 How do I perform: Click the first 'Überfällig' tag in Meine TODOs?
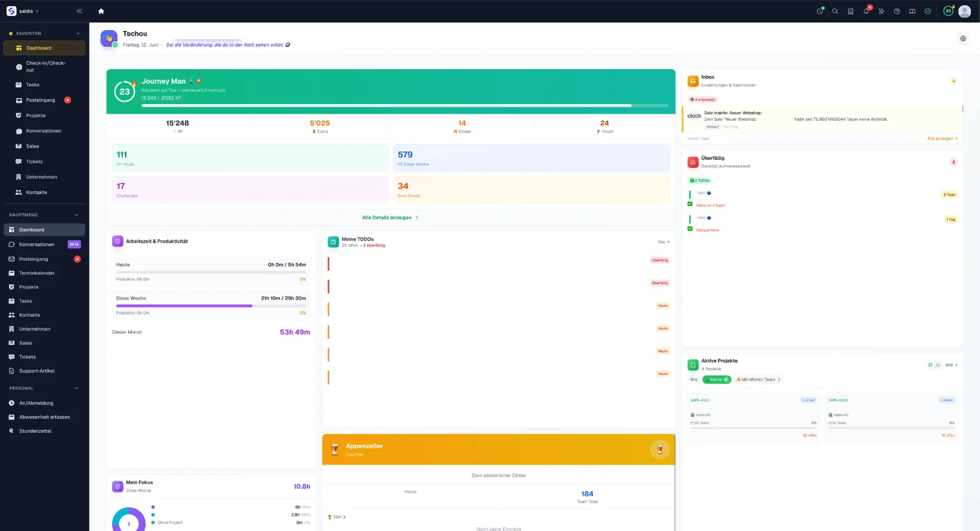(x=660, y=260)
